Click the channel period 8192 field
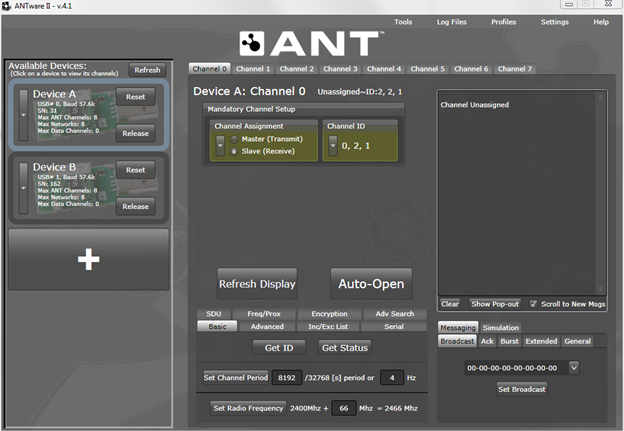624x431 pixels. pos(287,378)
